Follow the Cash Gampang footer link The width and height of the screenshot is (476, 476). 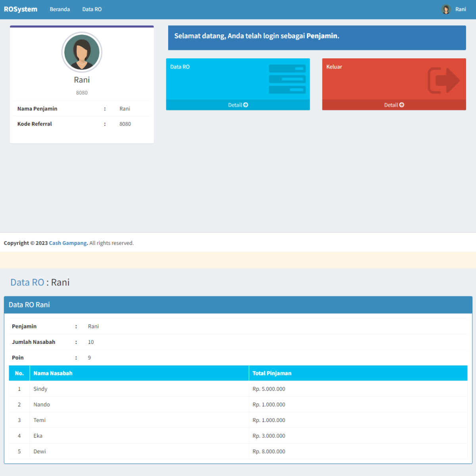coord(68,243)
